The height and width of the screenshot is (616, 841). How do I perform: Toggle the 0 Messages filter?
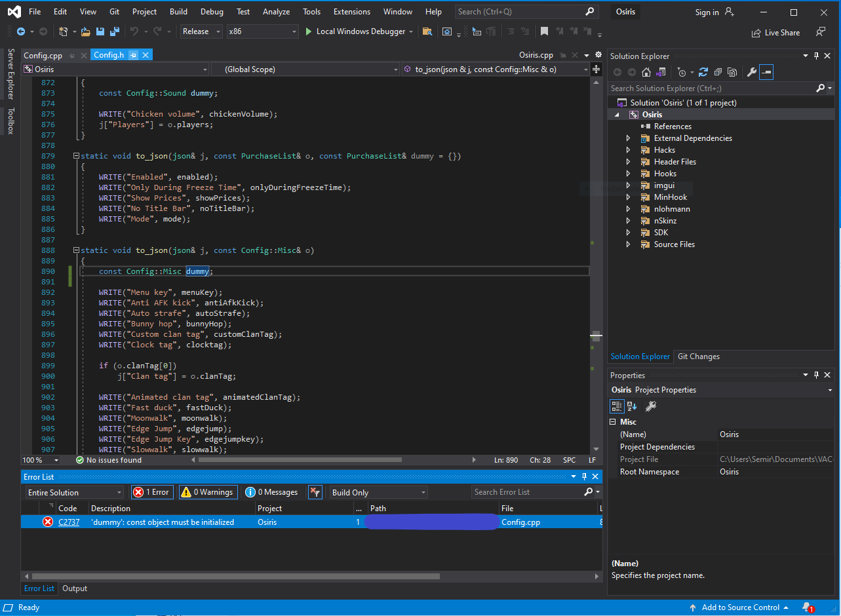(x=271, y=492)
